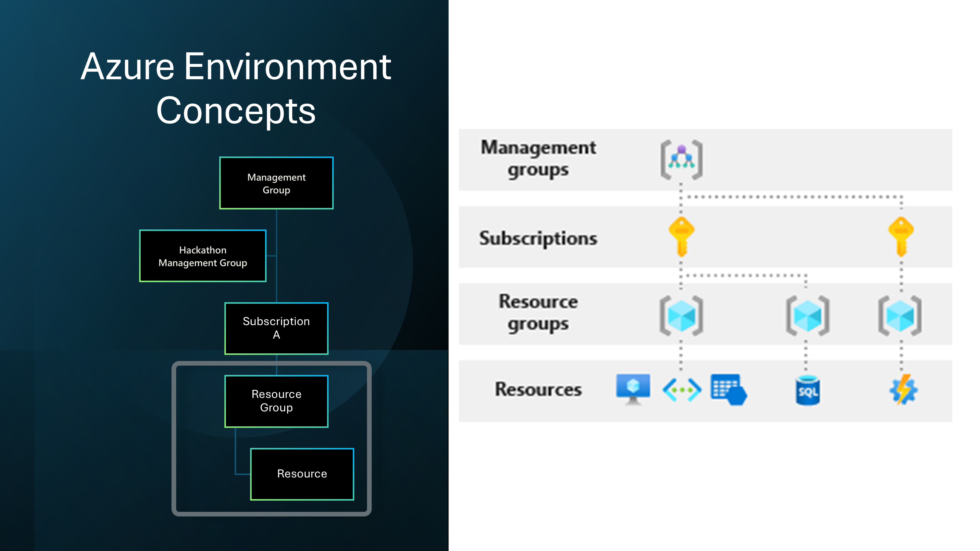Select the Management Group box
The image size is (980, 551).
(x=276, y=183)
